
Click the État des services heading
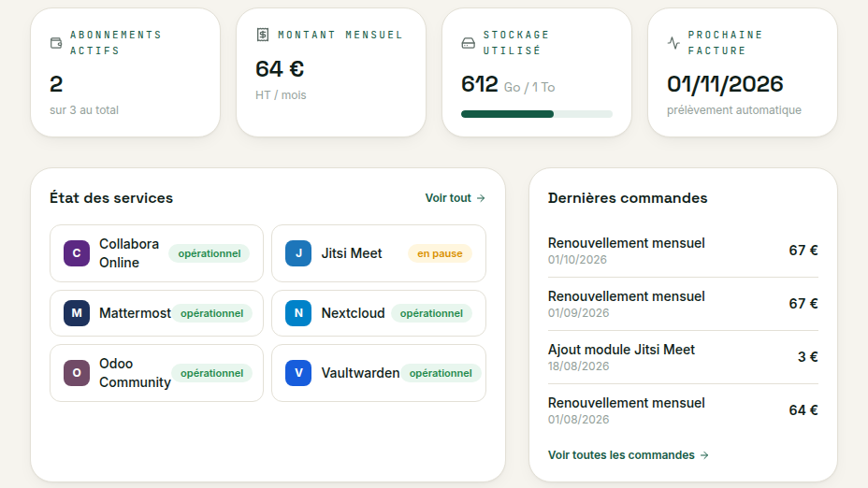pyautogui.click(x=111, y=198)
